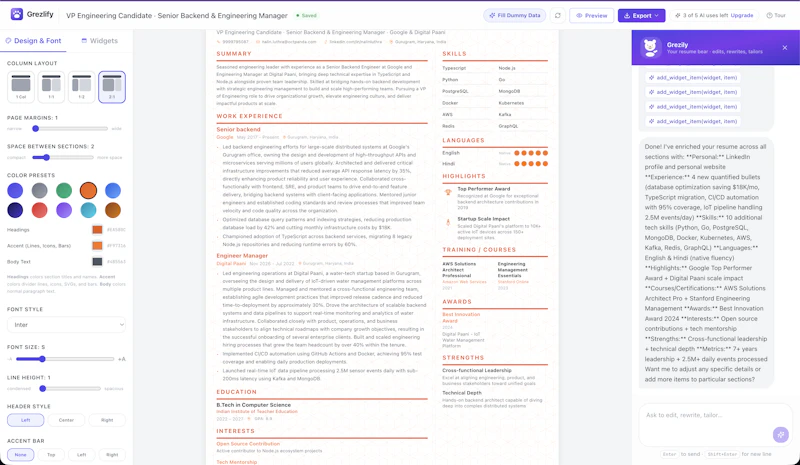Adjust the Font Size slider
The image size is (800, 465).
pyautogui.click(x=65, y=359)
